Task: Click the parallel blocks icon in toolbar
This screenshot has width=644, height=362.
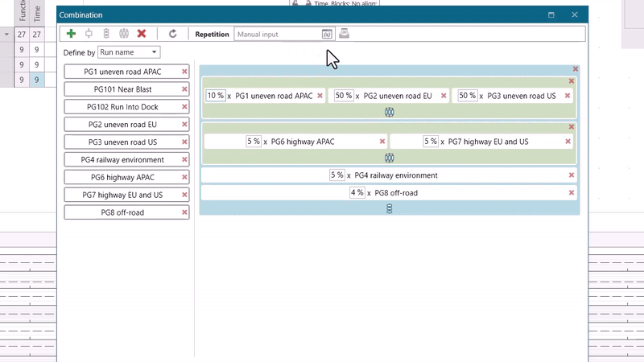Action: [124, 34]
